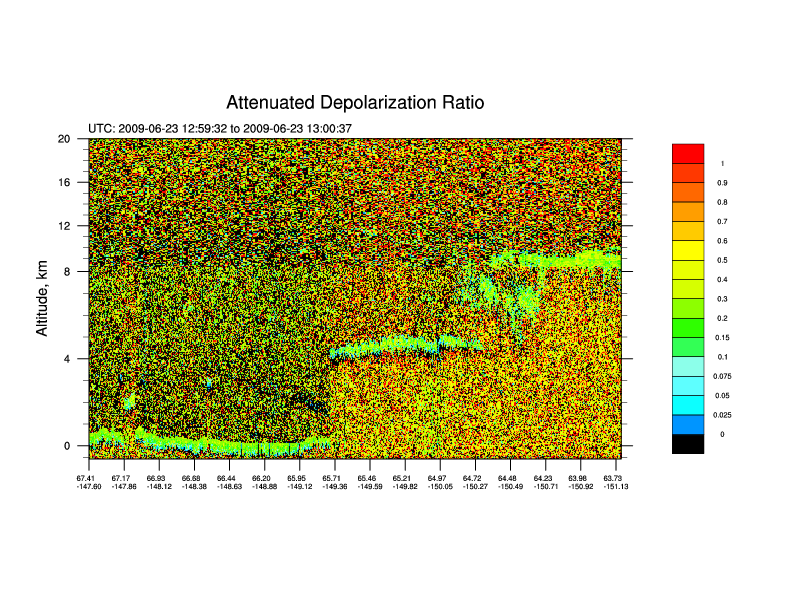Click the cyan cloud layer near 8 km
The image size is (792, 612).
(560, 260)
